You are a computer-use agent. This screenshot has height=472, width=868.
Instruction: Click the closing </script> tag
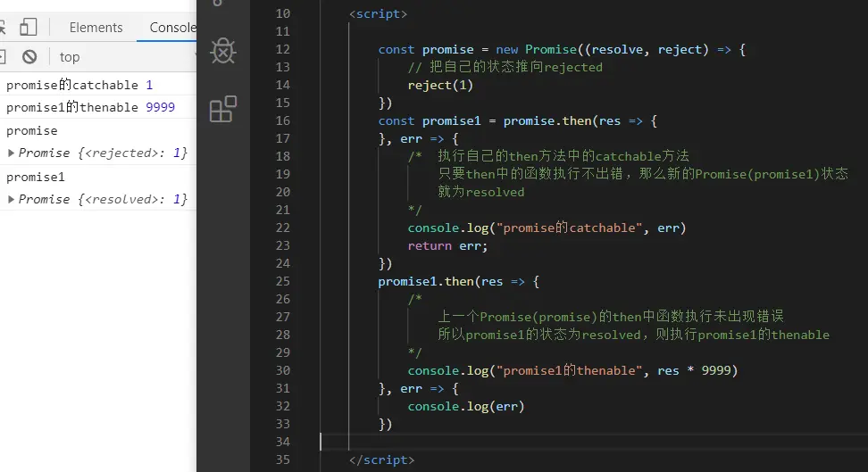tap(381, 460)
